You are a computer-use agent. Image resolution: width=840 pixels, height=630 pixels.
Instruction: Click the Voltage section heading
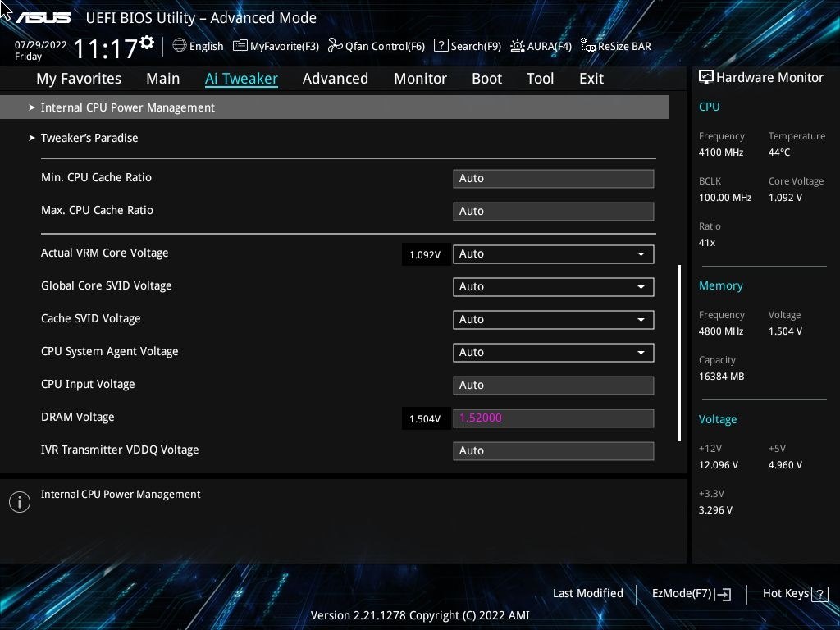point(717,419)
